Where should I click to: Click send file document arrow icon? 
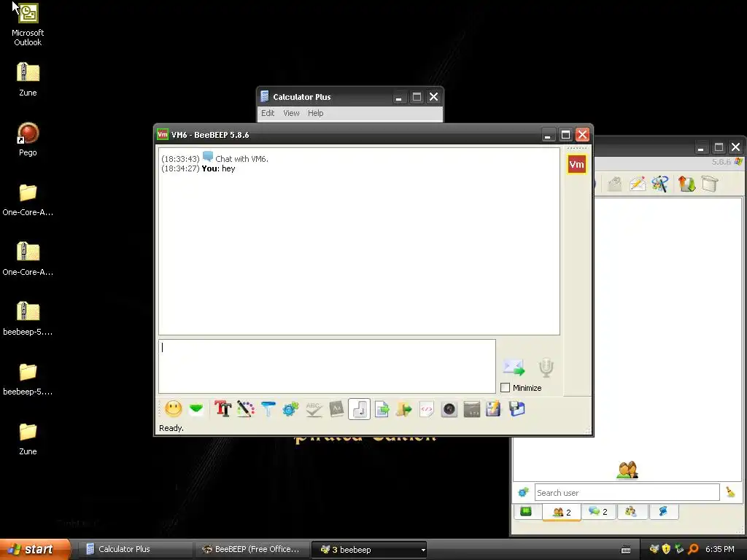[x=382, y=408]
